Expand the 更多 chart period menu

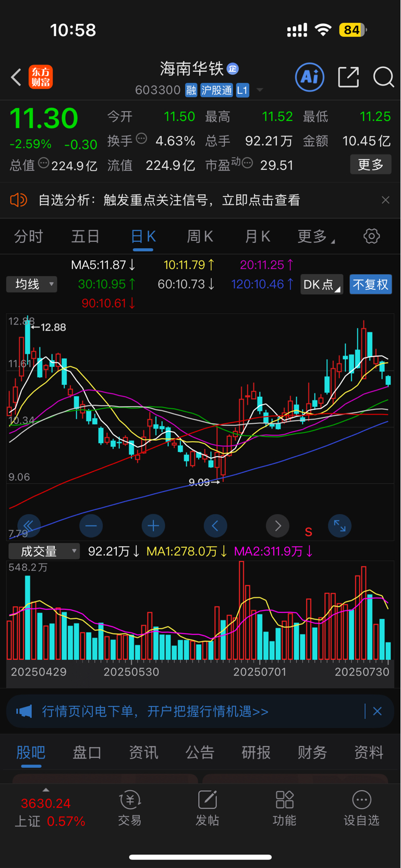pos(315,237)
